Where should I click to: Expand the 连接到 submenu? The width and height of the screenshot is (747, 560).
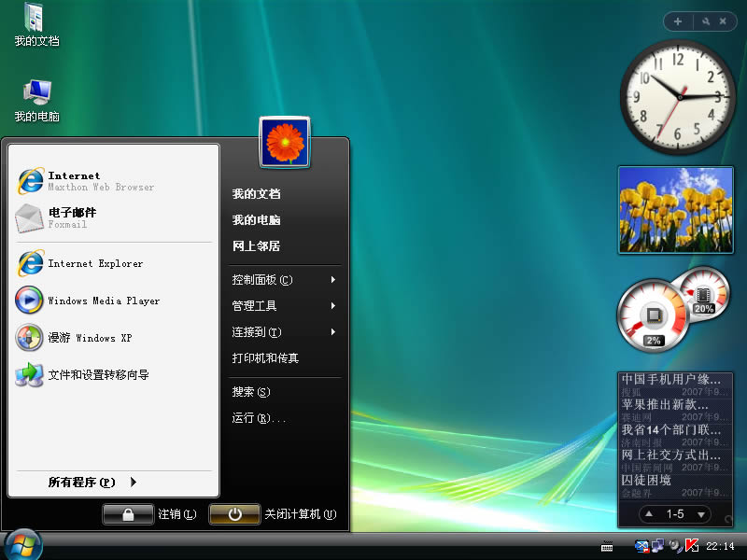(260, 331)
